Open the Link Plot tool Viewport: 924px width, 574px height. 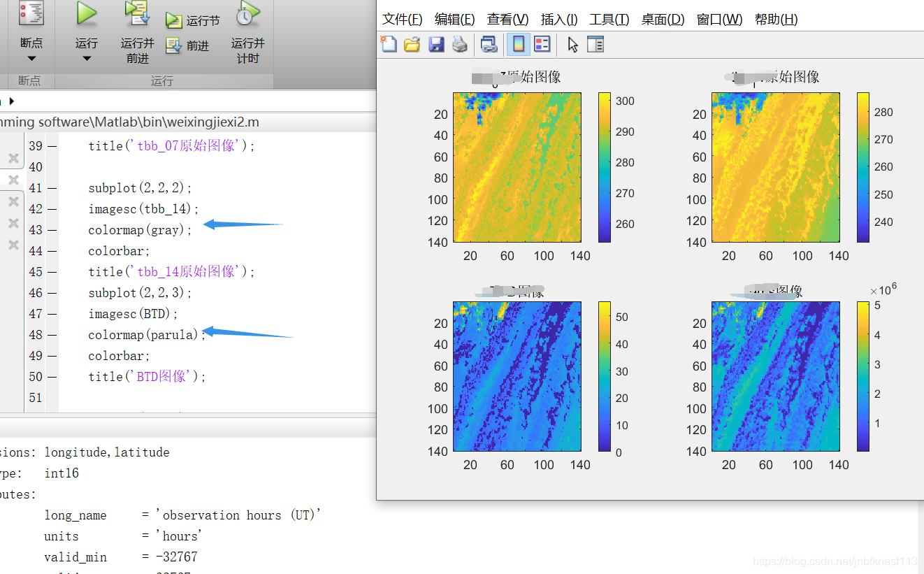coord(489,43)
